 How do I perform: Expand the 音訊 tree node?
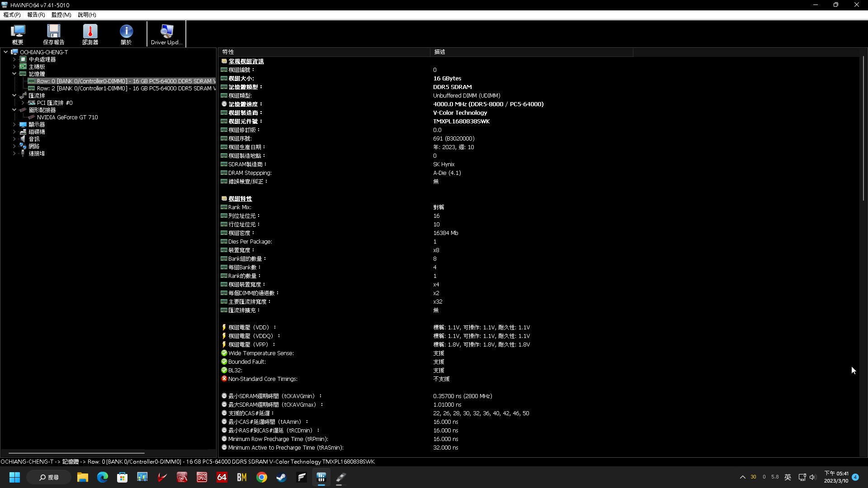(14, 139)
